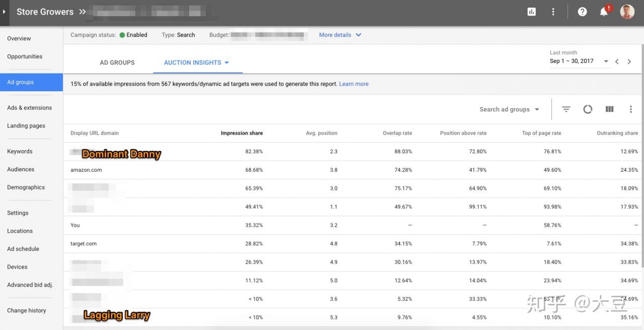Viewport: 644px width, 330px height.
Task: Open the notifications bell
Action: click(604, 12)
